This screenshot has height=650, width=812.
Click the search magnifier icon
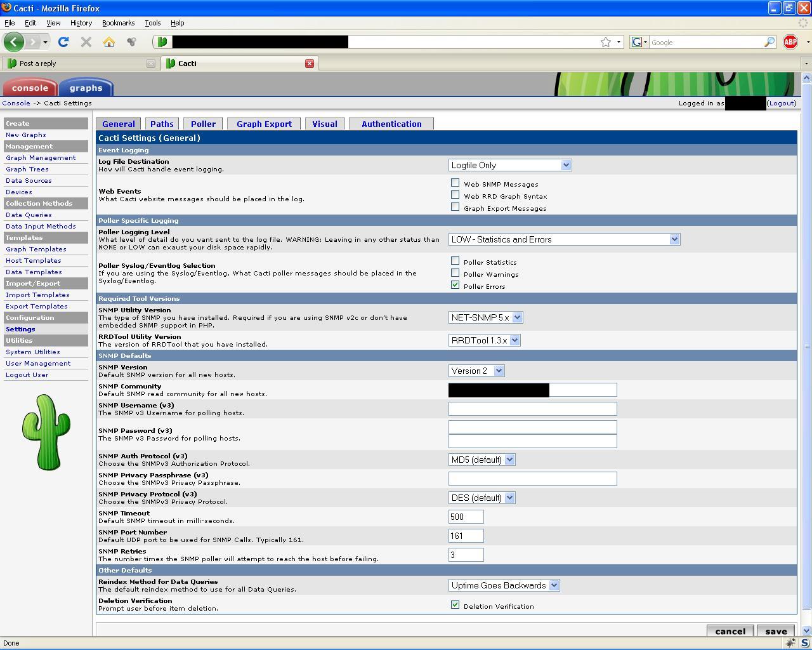pos(769,42)
